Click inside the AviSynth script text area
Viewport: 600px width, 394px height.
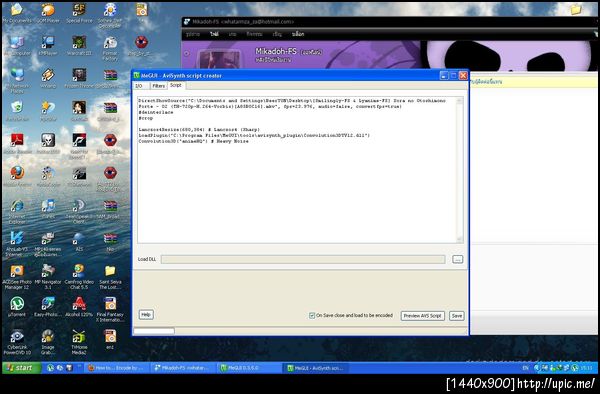click(297, 170)
